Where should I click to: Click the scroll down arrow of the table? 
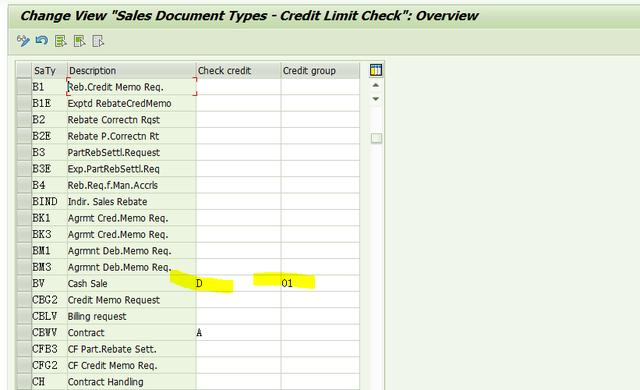coord(376,99)
